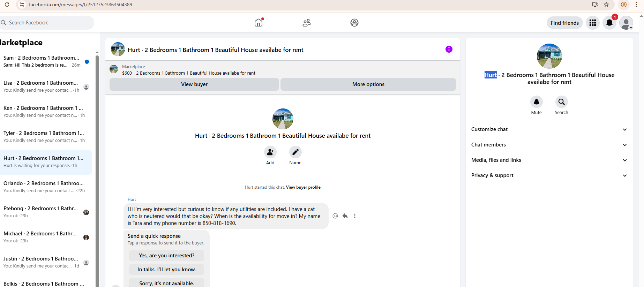Open the notifications bell
Viewport: 644px width, 287px height.
coord(609,23)
